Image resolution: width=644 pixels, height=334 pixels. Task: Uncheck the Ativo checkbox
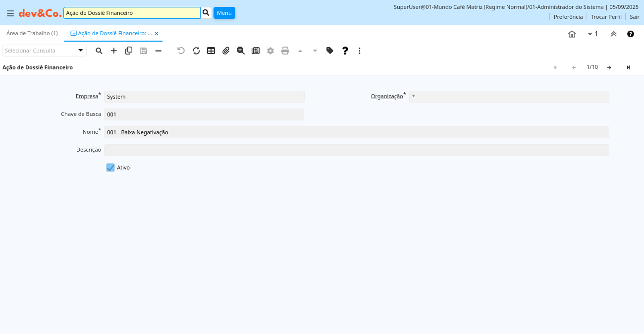(x=110, y=167)
